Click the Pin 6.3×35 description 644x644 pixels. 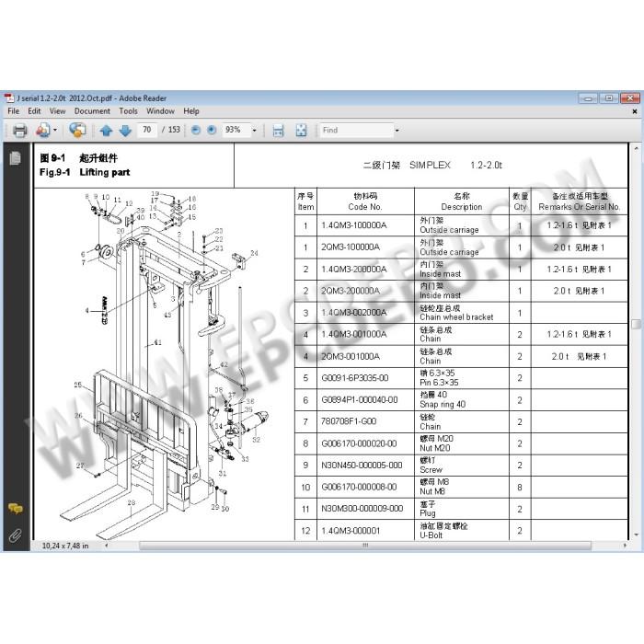click(439, 383)
